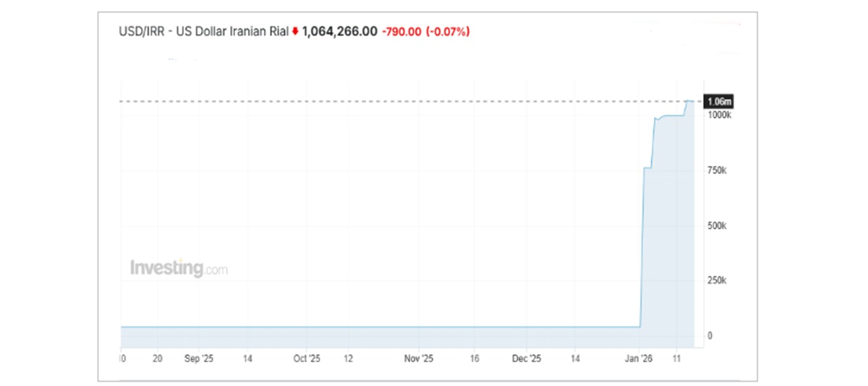Click the 1,064,266.00 current price value
Viewport: 868px width, 386px height.
(x=339, y=32)
